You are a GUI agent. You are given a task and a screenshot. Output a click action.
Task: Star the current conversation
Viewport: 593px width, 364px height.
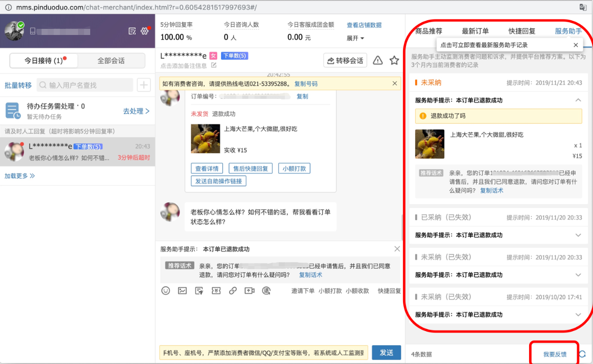394,60
